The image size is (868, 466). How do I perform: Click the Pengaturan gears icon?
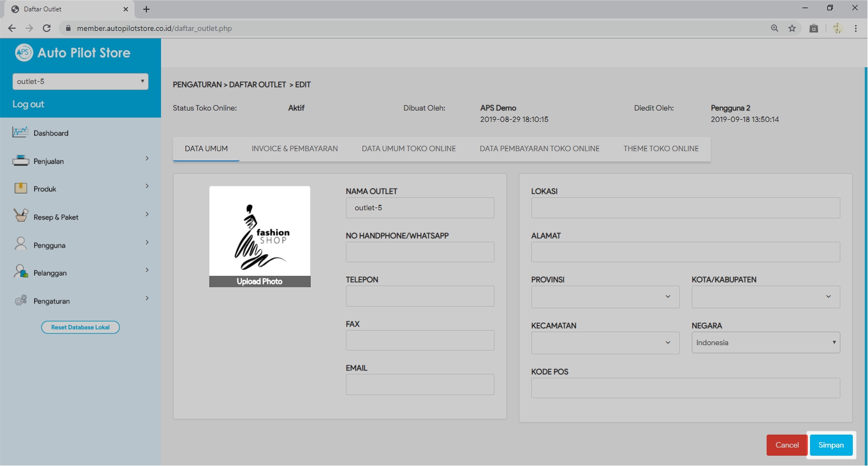coord(21,300)
